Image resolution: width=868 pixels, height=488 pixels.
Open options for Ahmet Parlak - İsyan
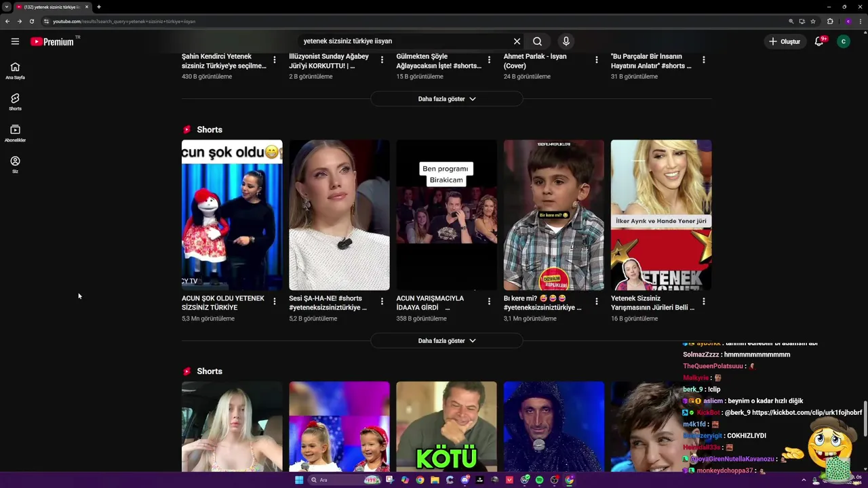pos(597,60)
